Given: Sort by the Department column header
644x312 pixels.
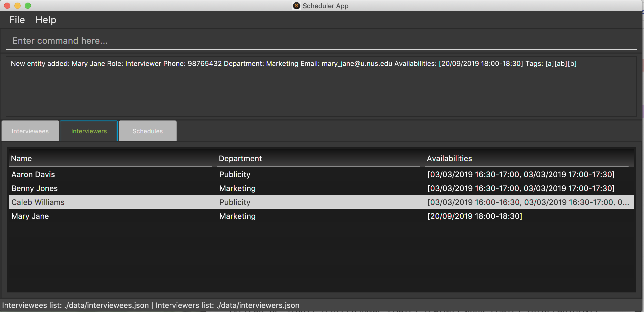Looking at the screenshot, I should click(x=318, y=158).
